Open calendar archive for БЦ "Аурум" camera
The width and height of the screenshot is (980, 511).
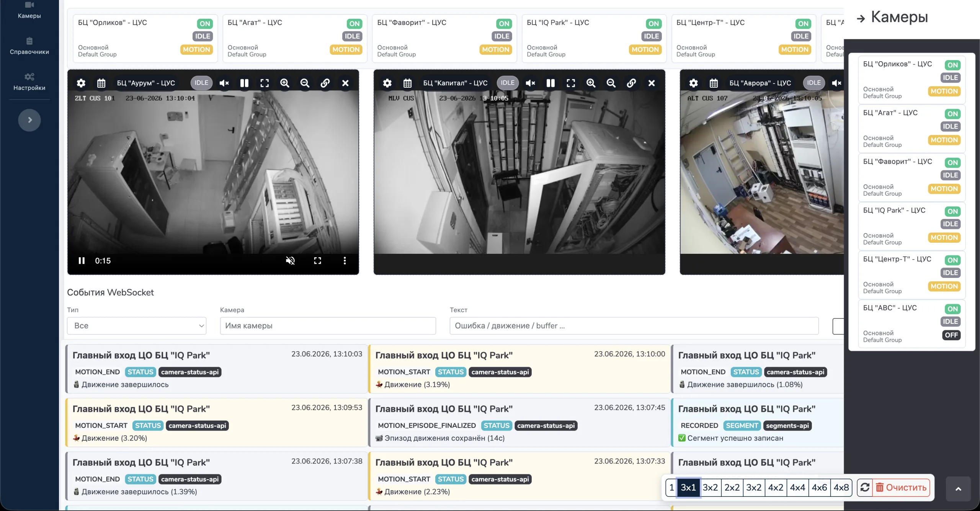(101, 83)
